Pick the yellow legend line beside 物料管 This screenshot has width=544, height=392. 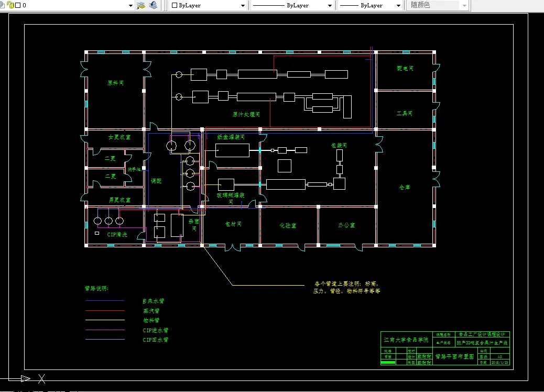pos(105,320)
